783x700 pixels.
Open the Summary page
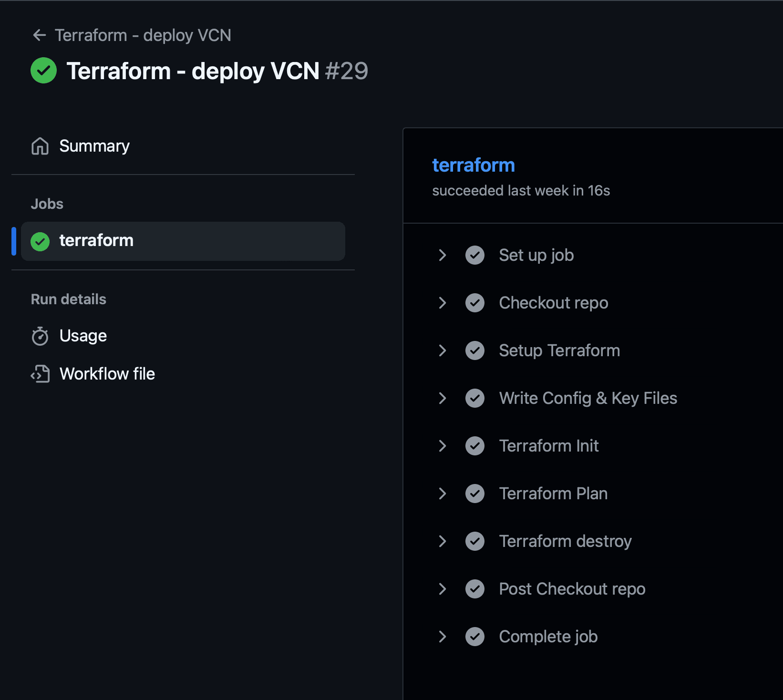[94, 146]
